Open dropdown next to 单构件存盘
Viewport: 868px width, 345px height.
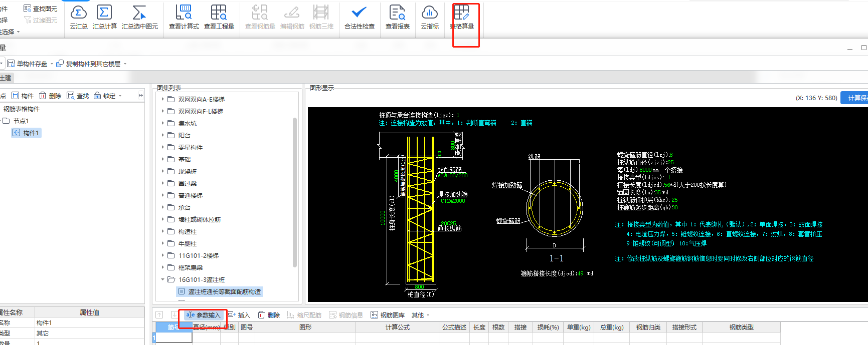pyautogui.click(x=52, y=64)
